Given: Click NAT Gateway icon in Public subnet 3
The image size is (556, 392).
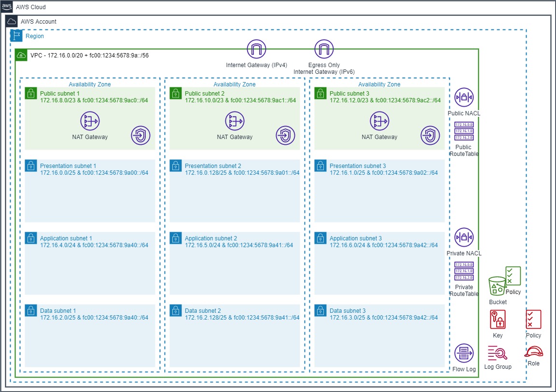Looking at the screenshot, I should point(379,121).
